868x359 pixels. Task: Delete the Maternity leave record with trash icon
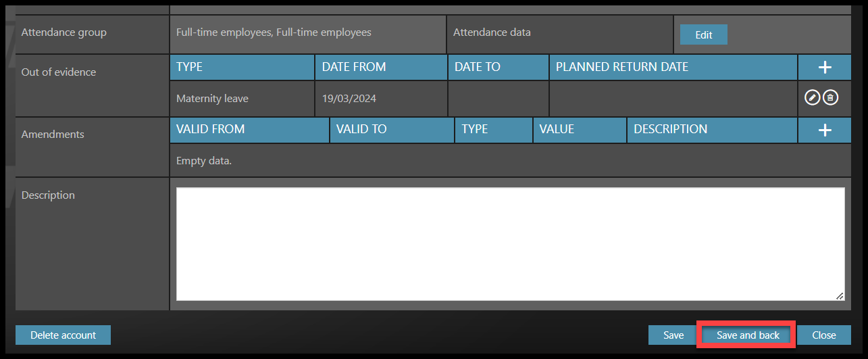831,98
